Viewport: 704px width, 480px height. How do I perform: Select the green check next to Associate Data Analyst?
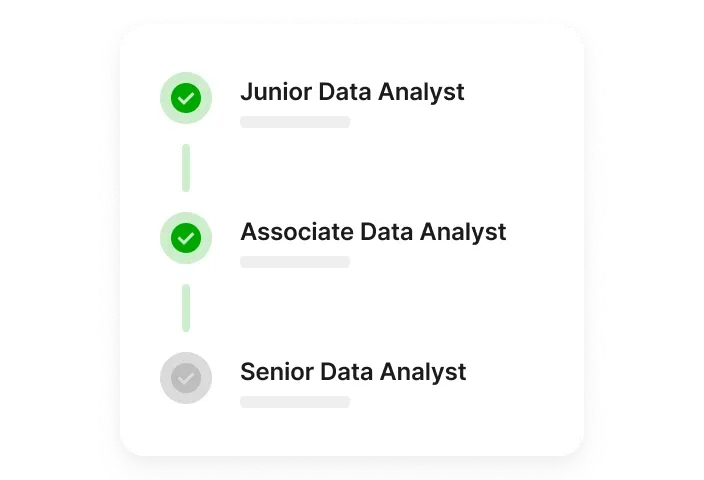coord(186,238)
